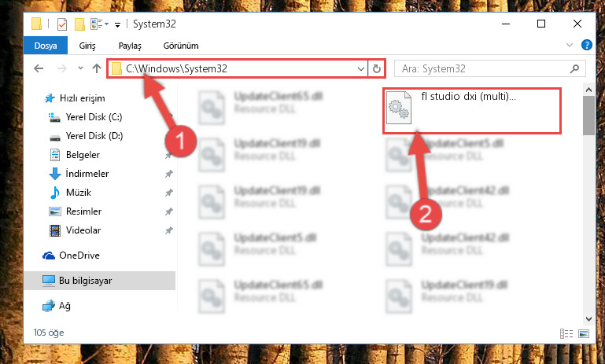
Task: Refresh the System32 folder view
Action: pos(377,68)
